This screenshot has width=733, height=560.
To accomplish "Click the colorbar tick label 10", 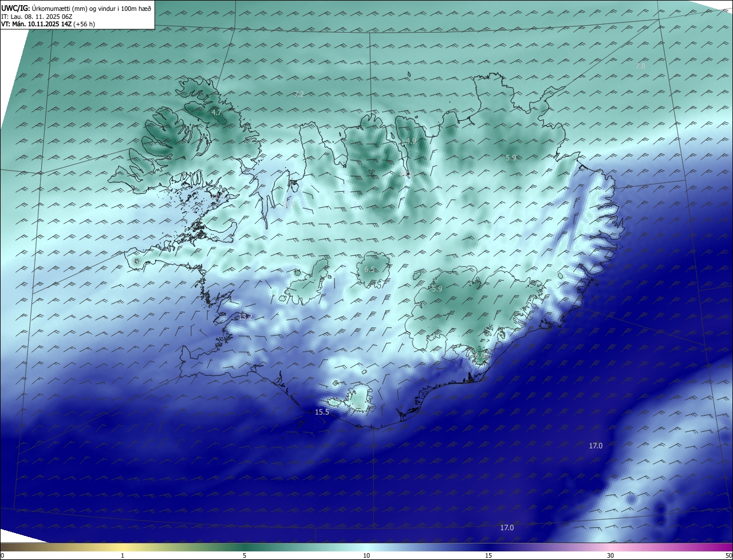I will point(366,555).
